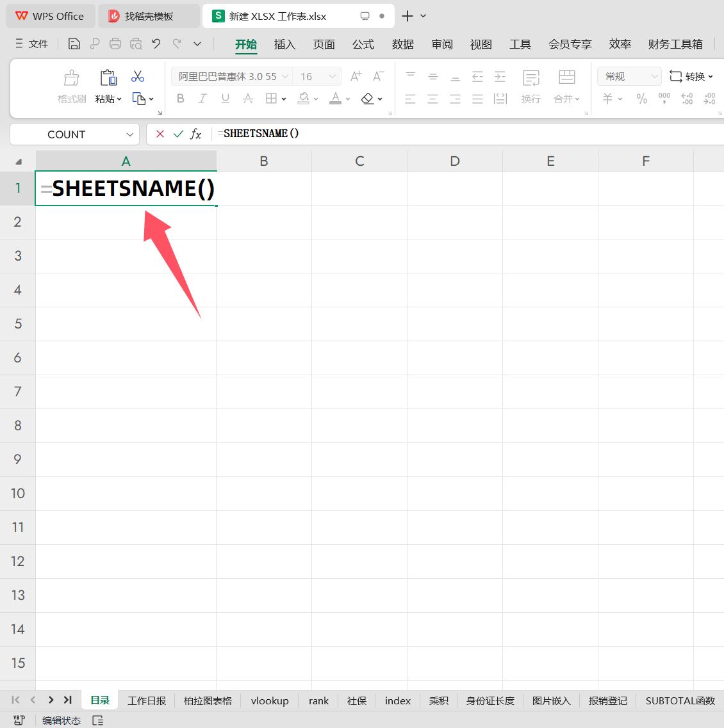This screenshot has width=724, height=728.
Task: Select column C header
Action: coord(359,161)
